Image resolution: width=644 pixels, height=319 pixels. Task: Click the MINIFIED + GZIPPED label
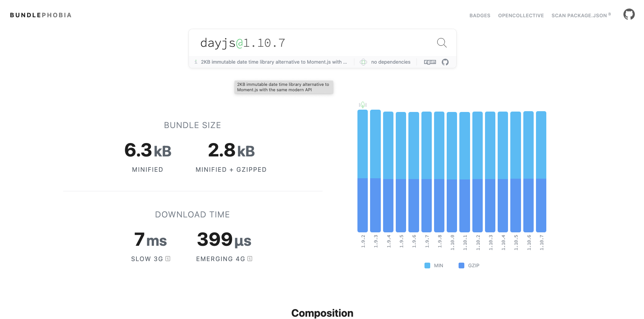tap(231, 169)
